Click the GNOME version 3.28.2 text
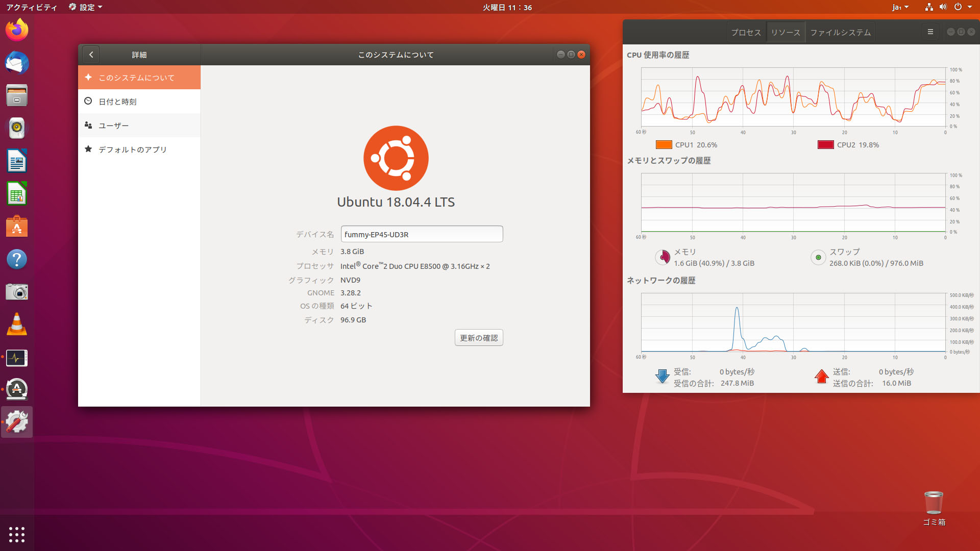 tap(351, 293)
